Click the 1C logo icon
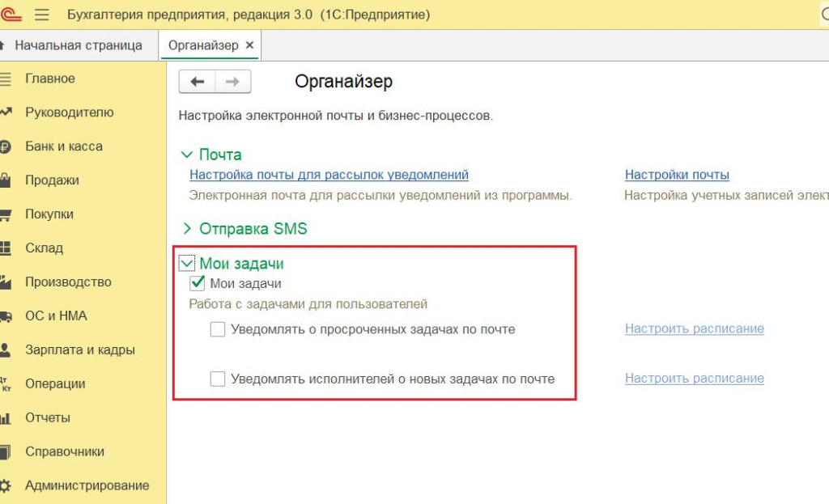The width and height of the screenshot is (829, 504). coord(10,15)
